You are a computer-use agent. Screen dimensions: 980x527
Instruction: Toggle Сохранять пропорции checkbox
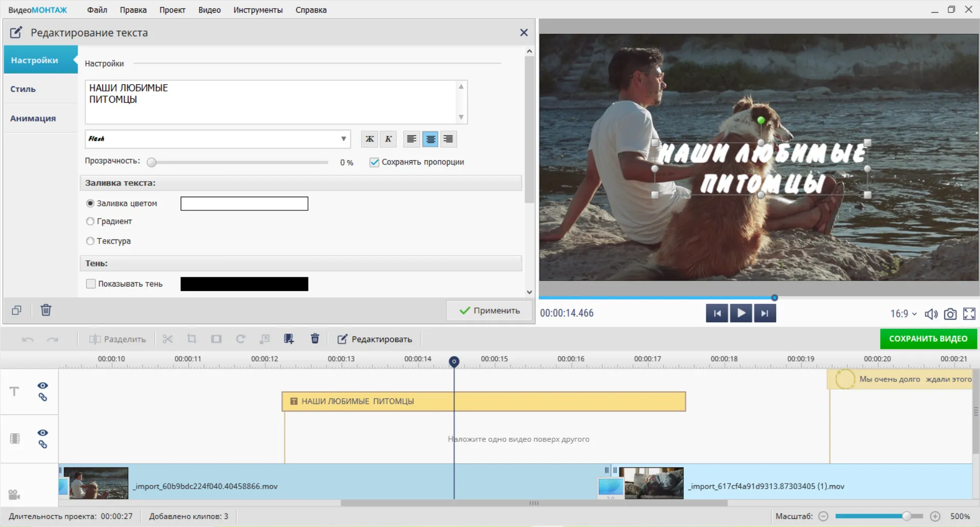(x=374, y=162)
